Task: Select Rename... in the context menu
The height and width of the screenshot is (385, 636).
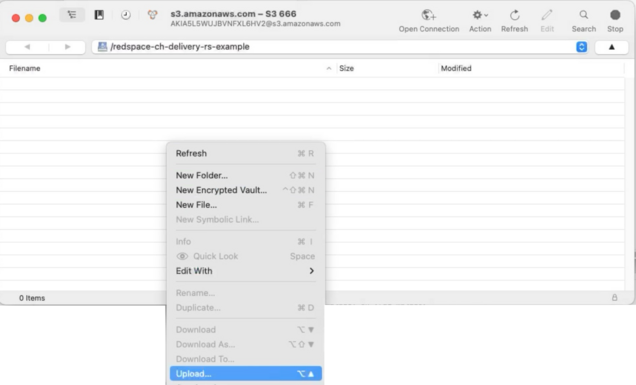Action: coord(245,293)
